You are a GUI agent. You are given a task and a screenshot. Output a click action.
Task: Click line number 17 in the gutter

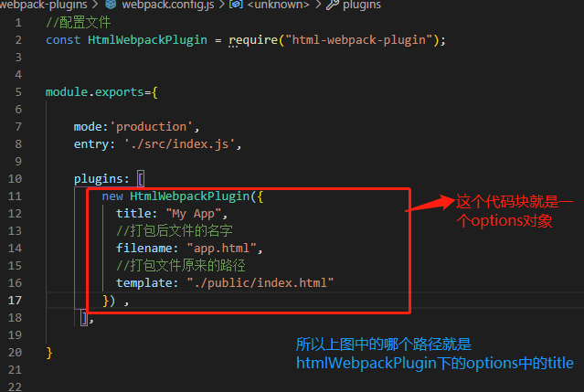coord(15,300)
